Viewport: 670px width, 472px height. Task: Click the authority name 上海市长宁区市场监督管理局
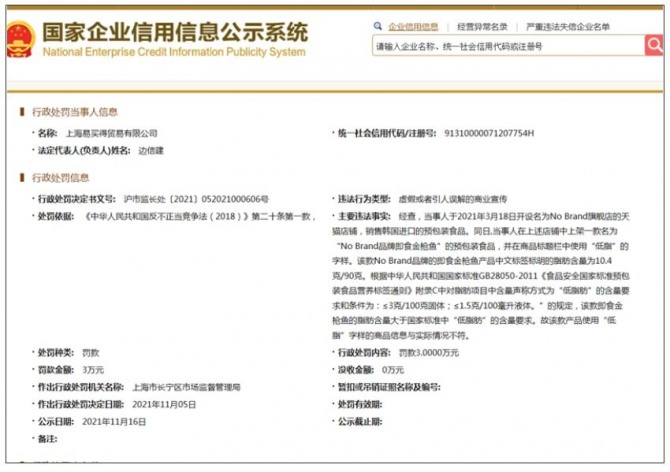tap(186, 387)
